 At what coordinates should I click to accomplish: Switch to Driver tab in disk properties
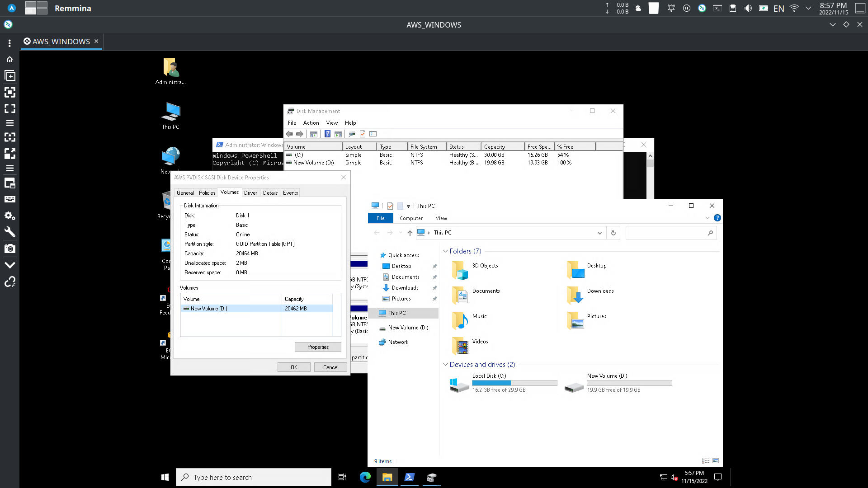click(x=250, y=193)
